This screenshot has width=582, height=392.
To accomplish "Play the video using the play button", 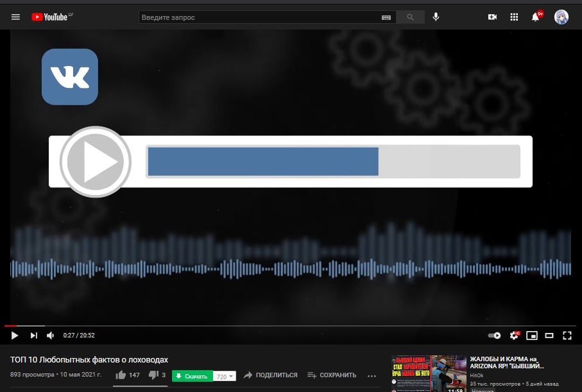I will [x=15, y=336].
